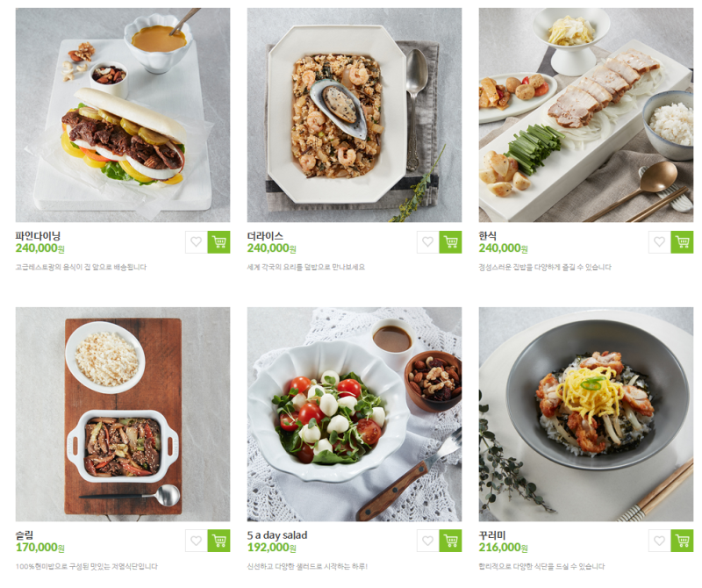View the 한식 pork dish product photo
The width and height of the screenshot is (702, 588).
pyautogui.click(x=585, y=115)
